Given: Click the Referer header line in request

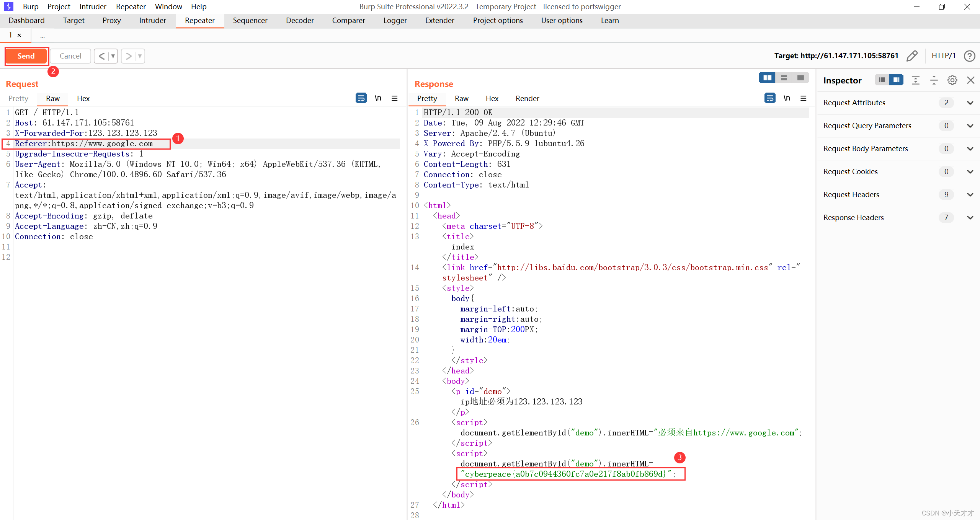Looking at the screenshot, I should click(84, 143).
